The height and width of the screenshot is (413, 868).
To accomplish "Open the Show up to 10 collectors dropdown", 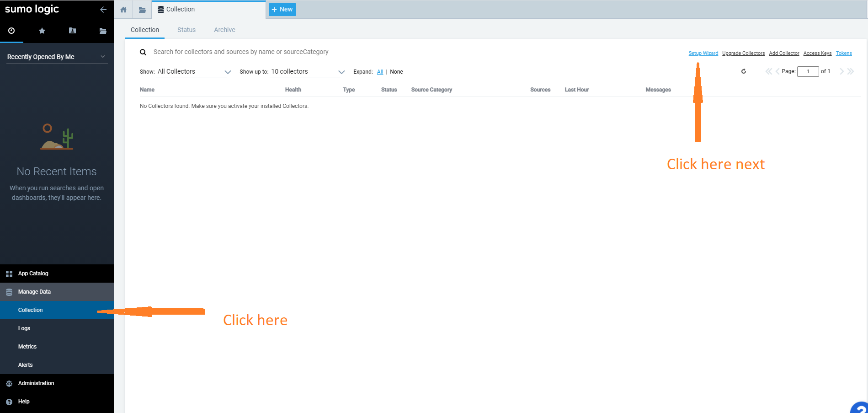I will pyautogui.click(x=307, y=72).
